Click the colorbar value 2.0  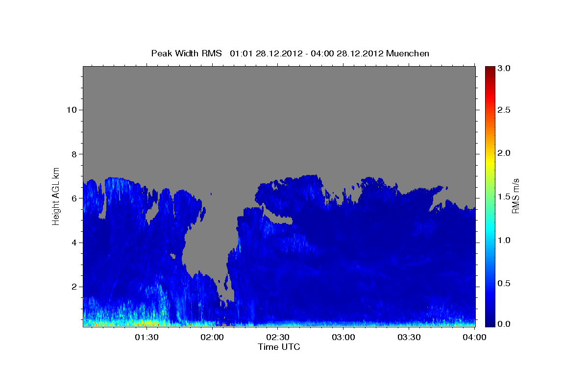coord(504,153)
